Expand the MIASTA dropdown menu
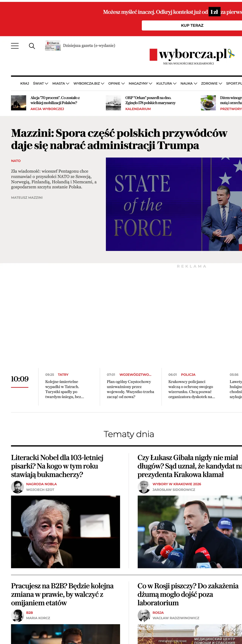The image size is (242, 644). (61, 84)
